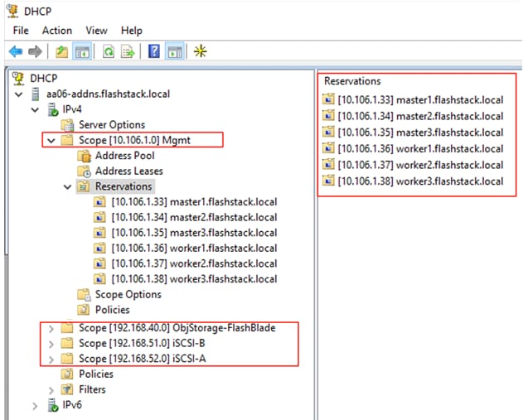Select [10.106.1.35] master3.flashstack.local in right pane
The width and height of the screenshot is (523, 420).
420,133
